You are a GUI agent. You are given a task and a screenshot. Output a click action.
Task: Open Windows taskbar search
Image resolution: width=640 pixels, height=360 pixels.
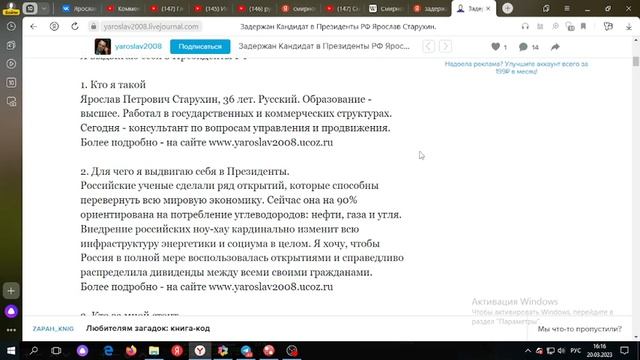(x=33, y=351)
